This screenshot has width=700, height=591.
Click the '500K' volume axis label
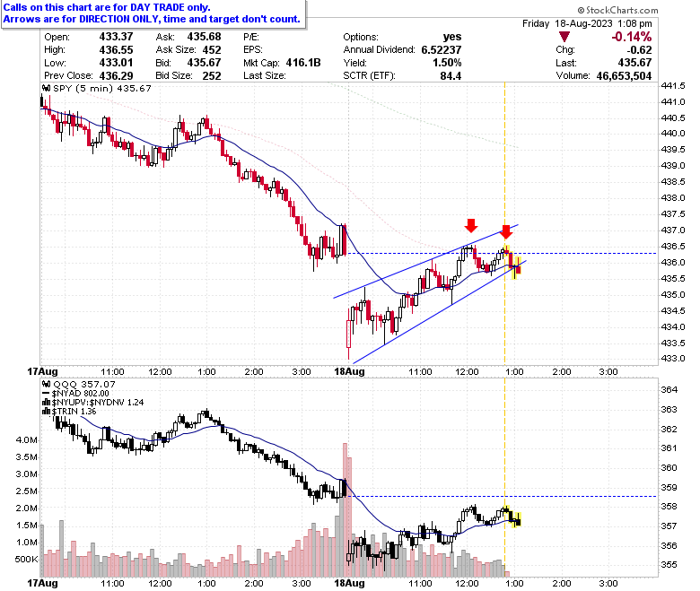26,560
